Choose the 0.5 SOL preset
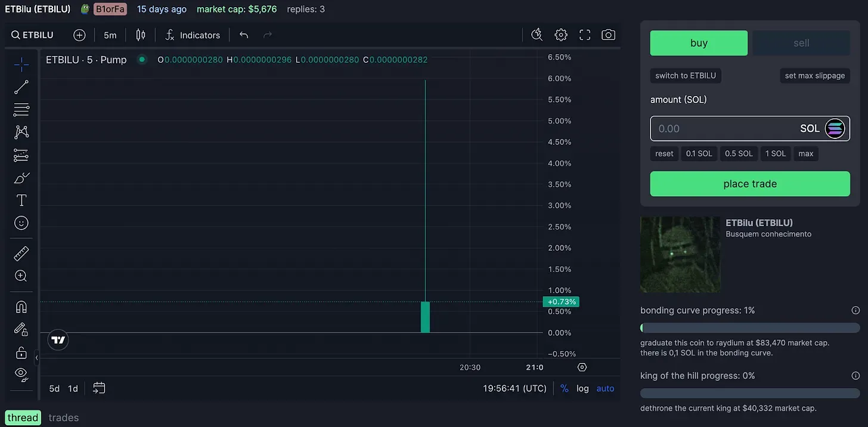Image resolution: width=868 pixels, height=427 pixels. pyautogui.click(x=739, y=153)
